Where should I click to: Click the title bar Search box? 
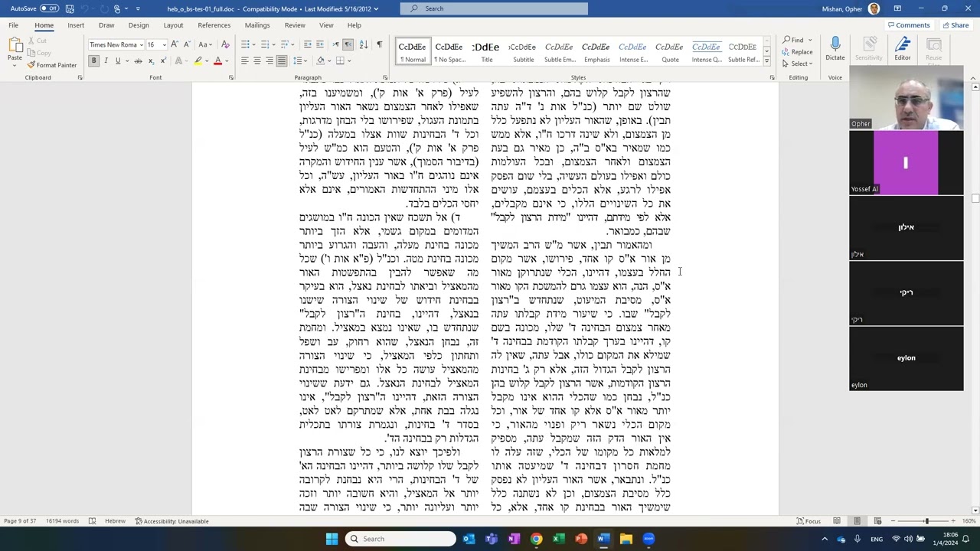pos(494,8)
